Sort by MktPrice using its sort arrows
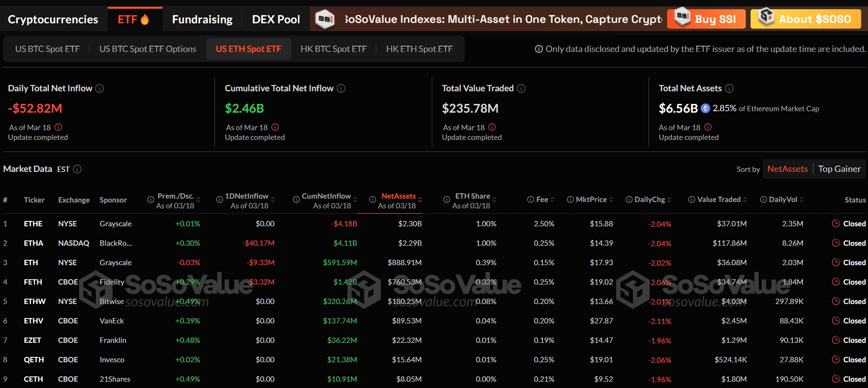This screenshot has width=868, height=388. [611, 200]
